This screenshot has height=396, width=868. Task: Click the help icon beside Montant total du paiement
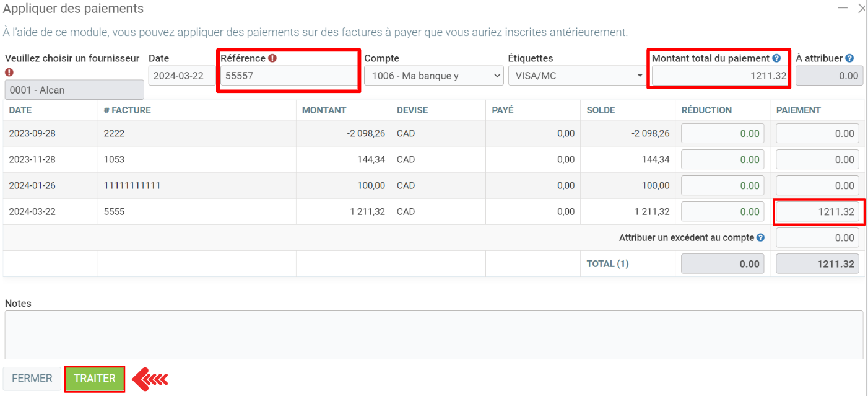(x=776, y=58)
